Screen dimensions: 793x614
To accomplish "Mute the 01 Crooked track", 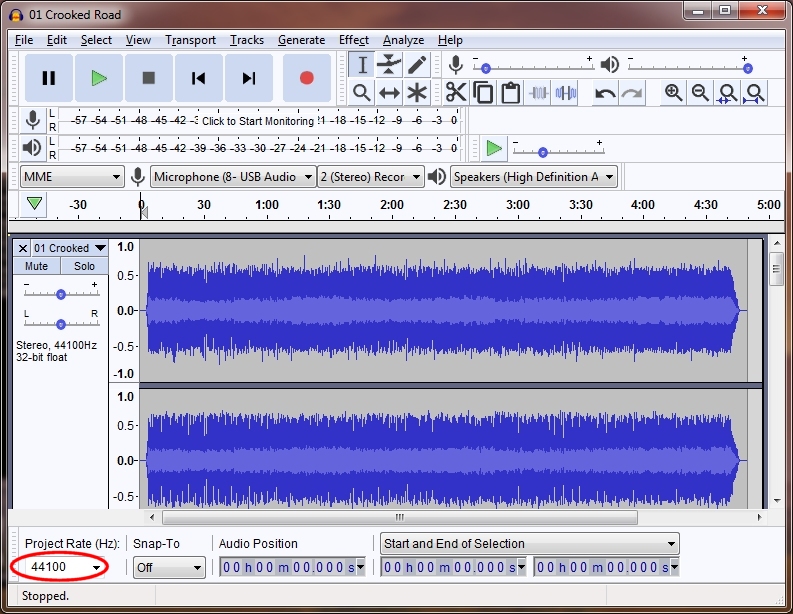I will [x=36, y=266].
